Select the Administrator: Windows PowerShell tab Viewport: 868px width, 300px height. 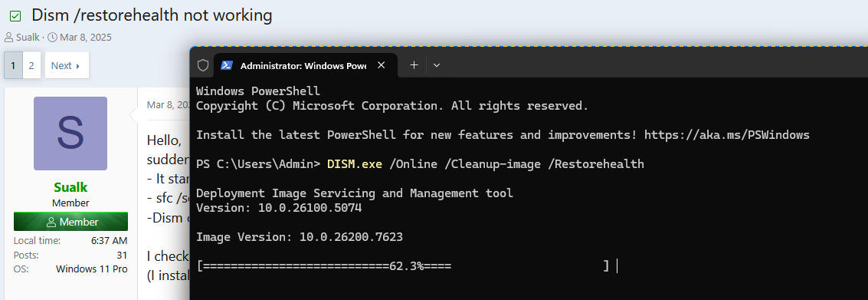click(306, 65)
